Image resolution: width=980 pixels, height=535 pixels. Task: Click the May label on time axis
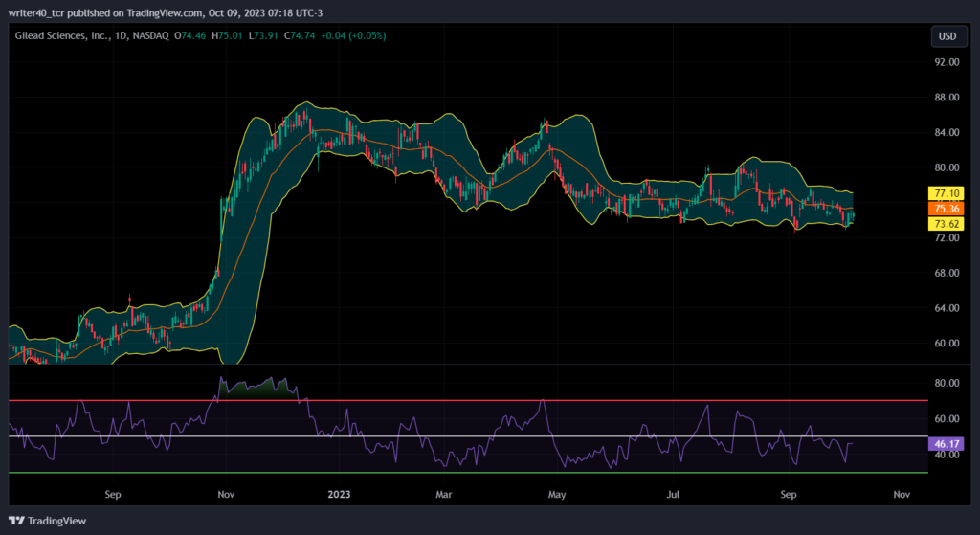click(x=556, y=495)
